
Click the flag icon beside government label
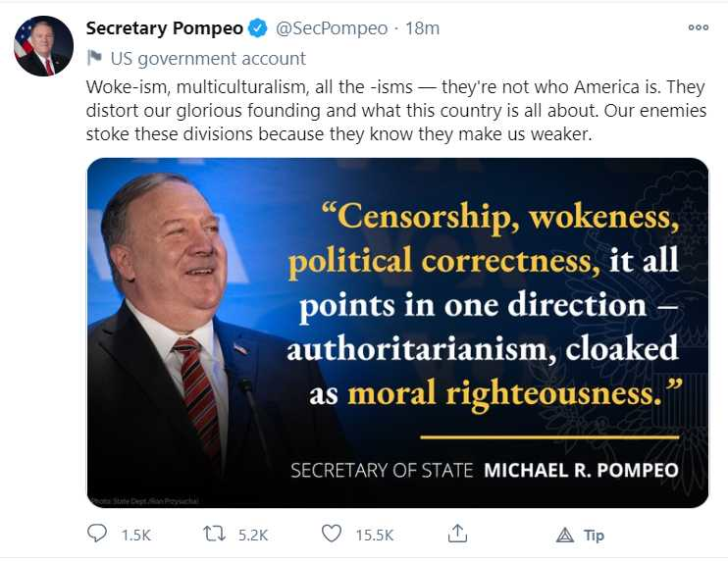(x=94, y=56)
